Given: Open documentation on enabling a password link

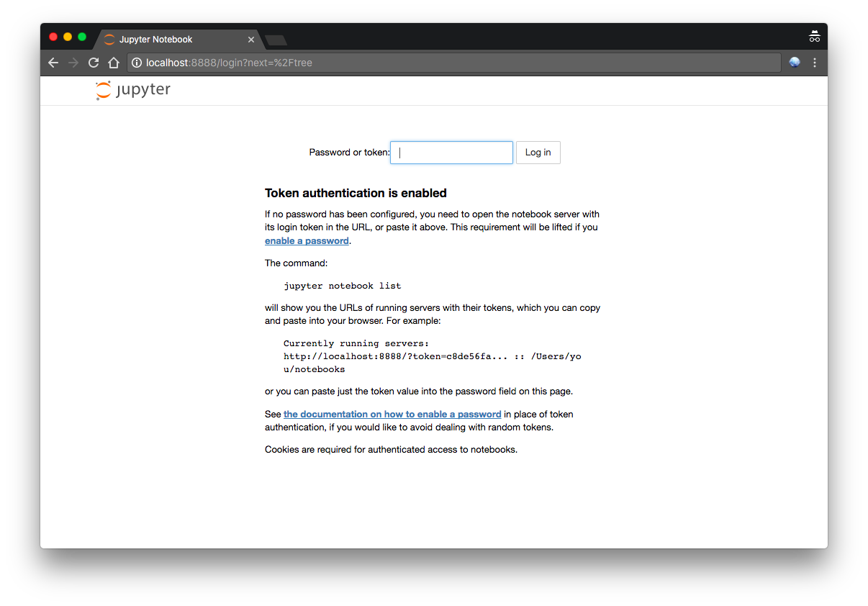Looking at the screenshot, I should (x=392, y=415).
